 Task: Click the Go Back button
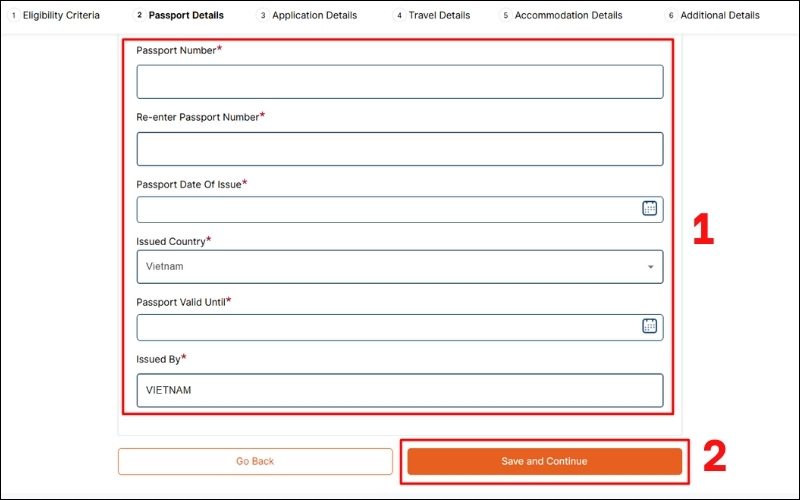coord(255,461)
